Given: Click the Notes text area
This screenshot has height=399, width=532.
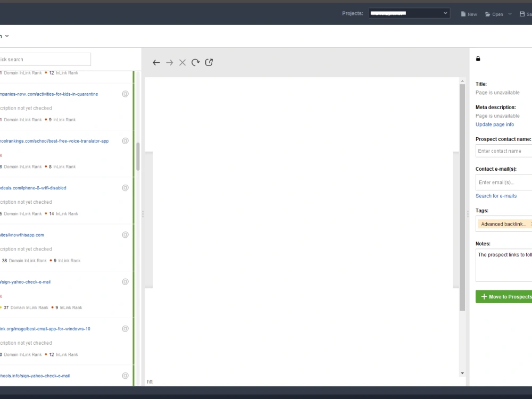Looking at the screenshot, I should click(504, 265).
